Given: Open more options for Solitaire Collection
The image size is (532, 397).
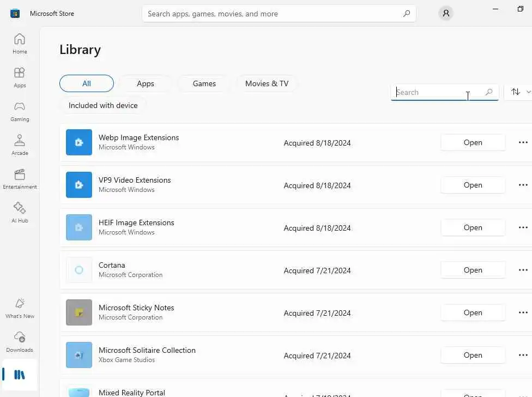Looking at the screenshot, I should pos(523,355).
